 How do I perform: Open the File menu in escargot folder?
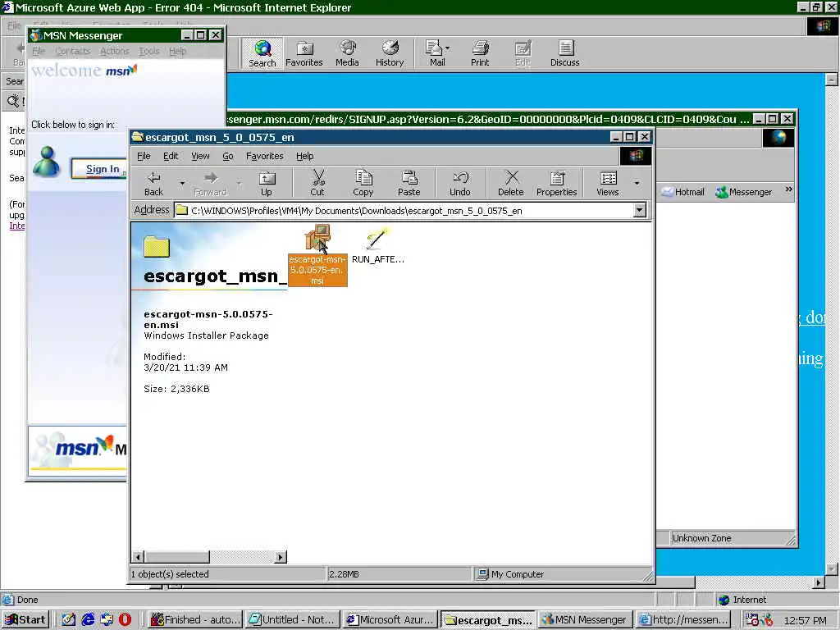point(144,156)
